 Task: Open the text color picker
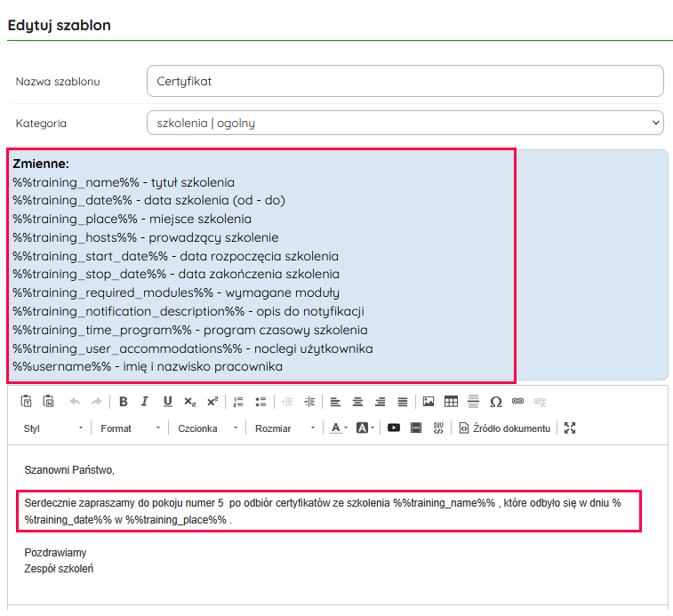click(x=339, y=428)
